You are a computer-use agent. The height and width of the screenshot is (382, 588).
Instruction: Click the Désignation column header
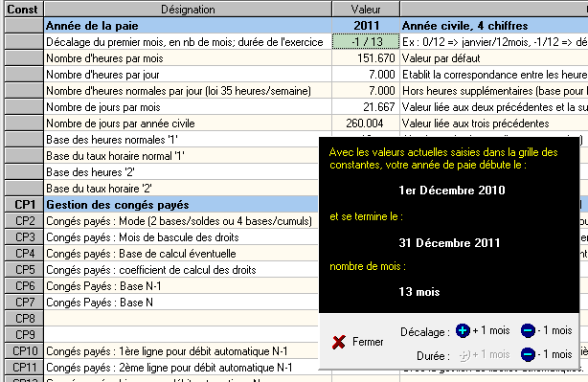click(188, 9)
